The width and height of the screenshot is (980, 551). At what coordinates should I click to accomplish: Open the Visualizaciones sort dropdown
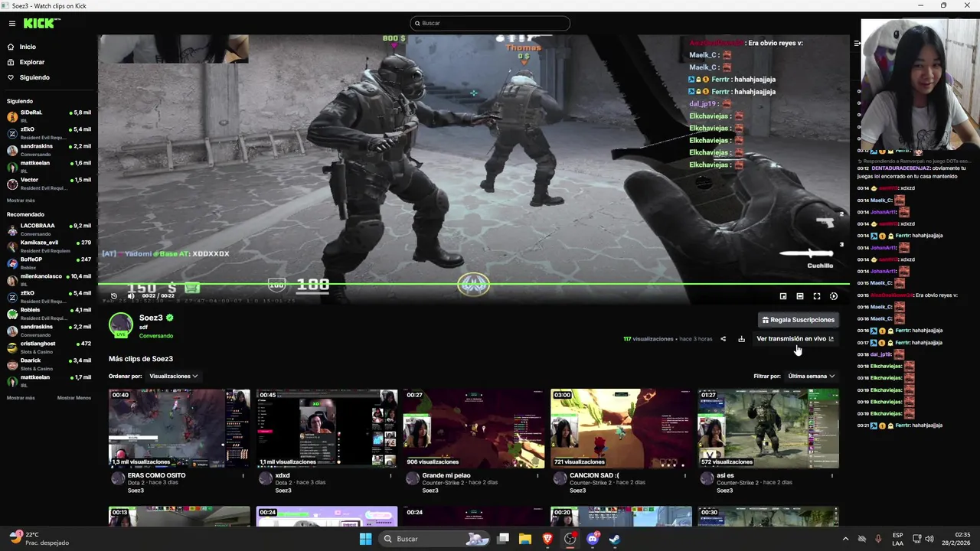(x=173, y=377)
